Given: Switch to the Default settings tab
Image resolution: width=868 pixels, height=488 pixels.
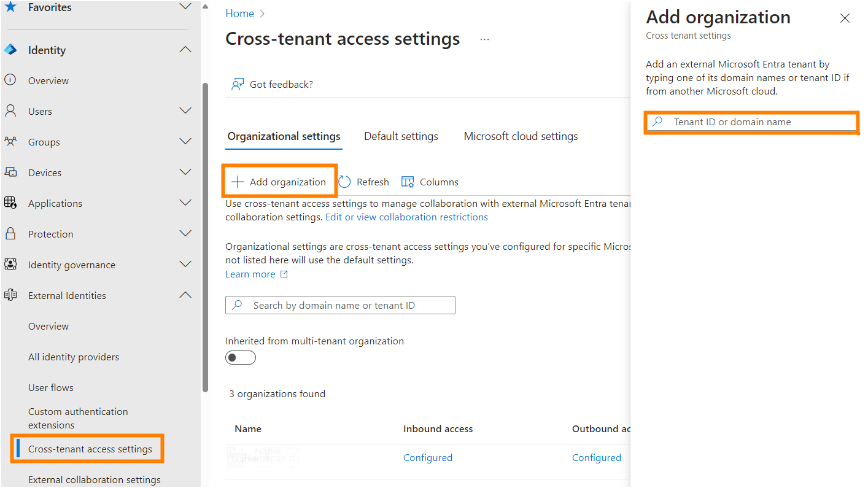Looking at the screenshot, I should click(x=401, y=136).
